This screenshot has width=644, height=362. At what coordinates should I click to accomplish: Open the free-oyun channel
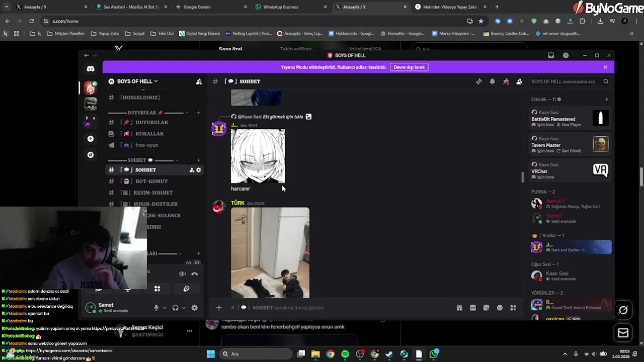pos(155,145)
